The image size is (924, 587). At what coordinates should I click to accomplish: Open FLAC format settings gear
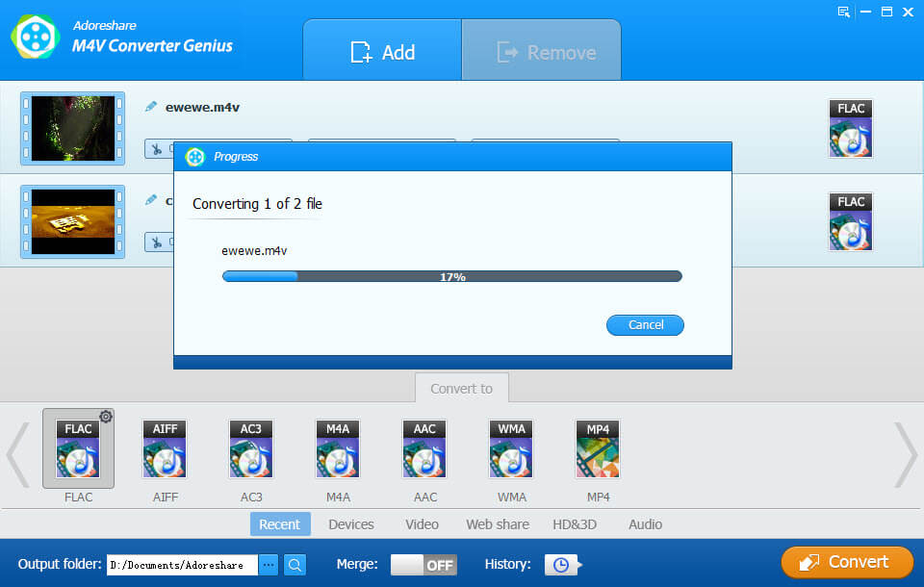click(106, 417)
